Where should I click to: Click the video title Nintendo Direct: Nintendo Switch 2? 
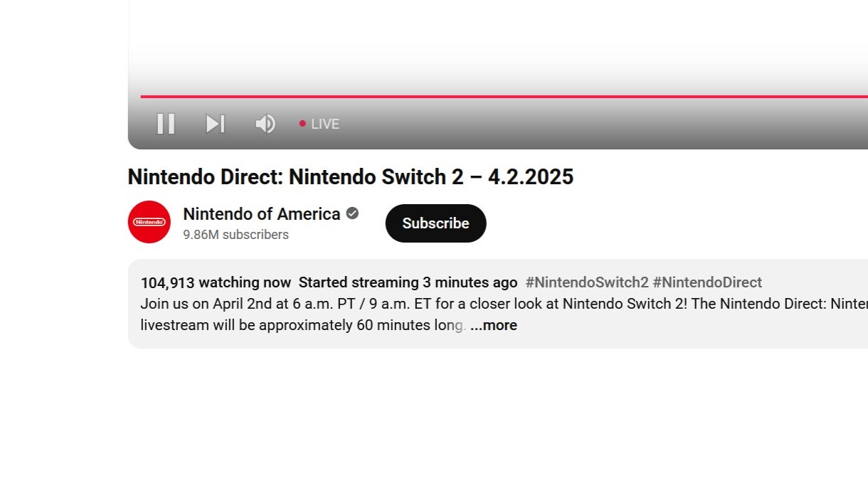tap(350, 176)
